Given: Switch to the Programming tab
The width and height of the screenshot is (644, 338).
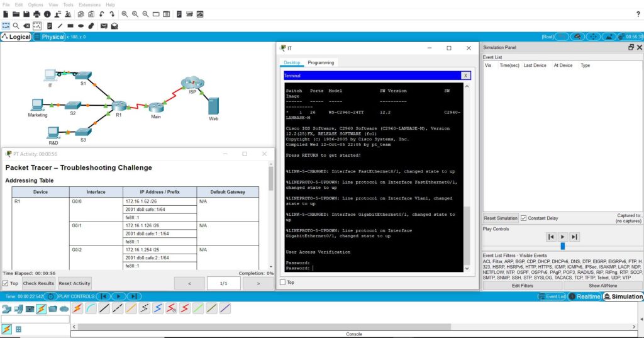Looking at the screenshot, I should coord(321,62).
